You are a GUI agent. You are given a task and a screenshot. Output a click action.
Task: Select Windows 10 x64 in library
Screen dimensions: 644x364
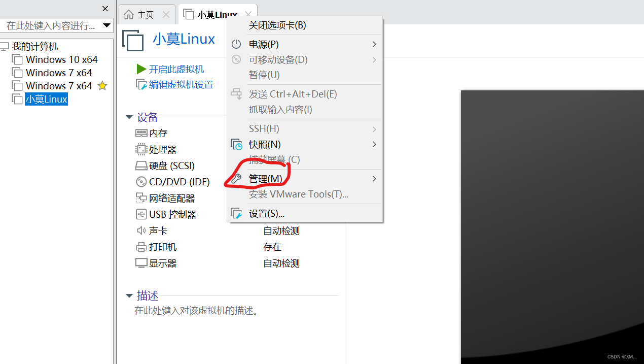coord(62,59)
